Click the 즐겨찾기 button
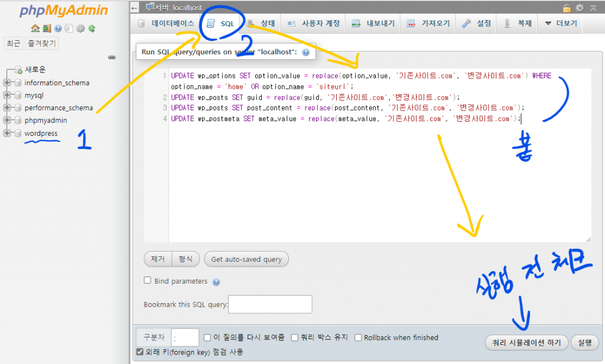 click(42, 43)
